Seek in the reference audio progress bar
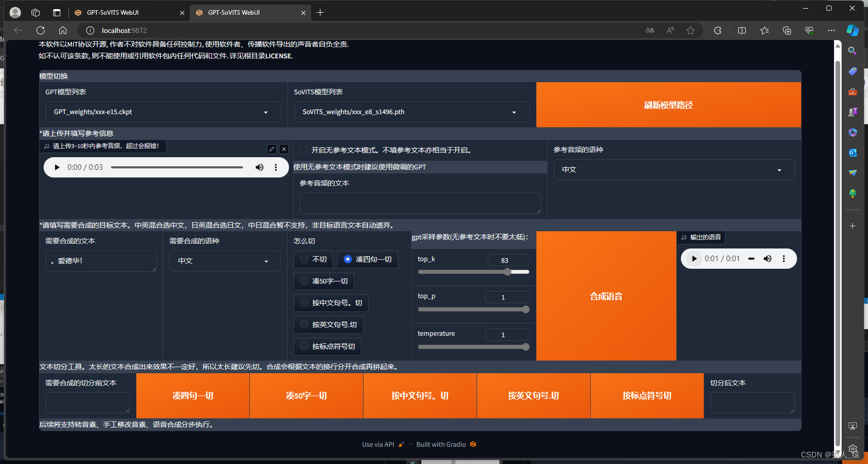This screenshot has height=464, width=868. (x=177, y=167)
